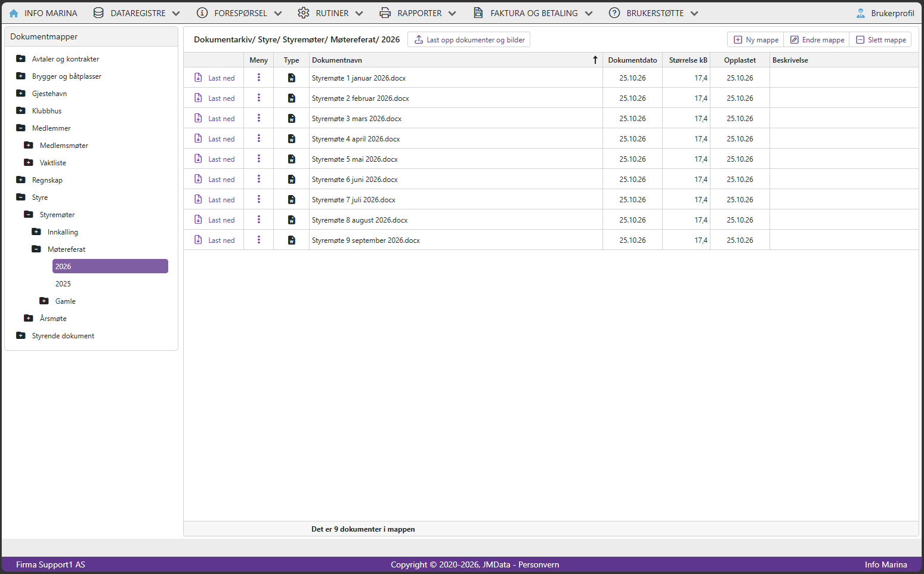Create a new folder with Ny mappe
924x574 pixels.
(x=756, y=40)
